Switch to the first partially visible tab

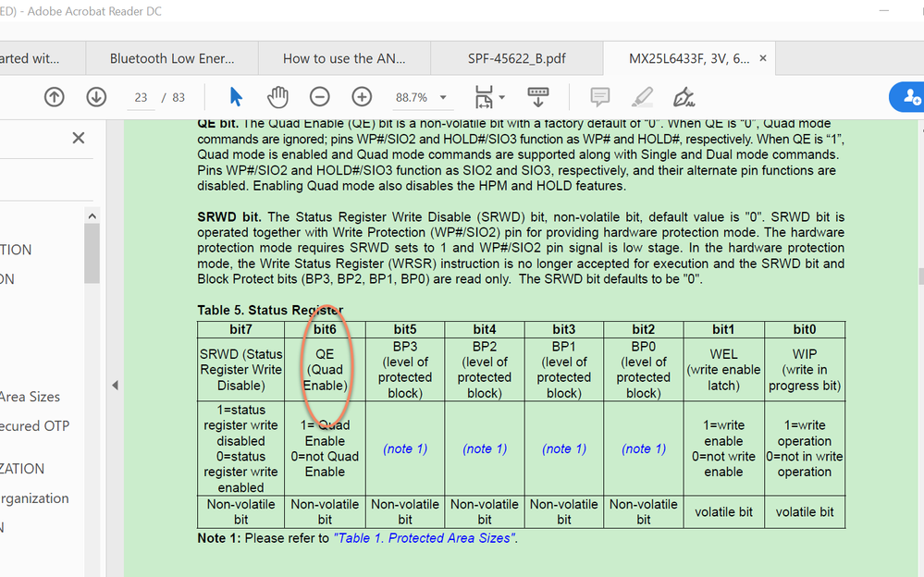coord(43,58)
